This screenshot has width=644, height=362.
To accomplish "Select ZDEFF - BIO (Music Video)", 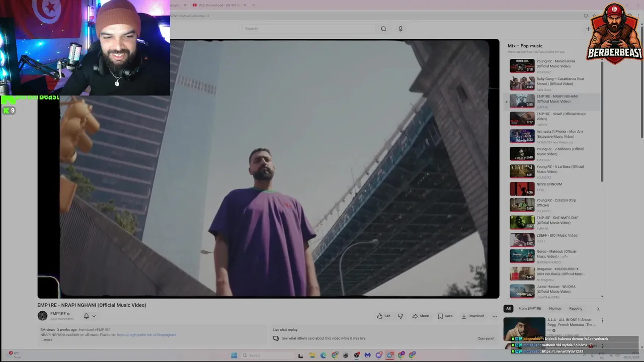I will click(x=554, y=239).
